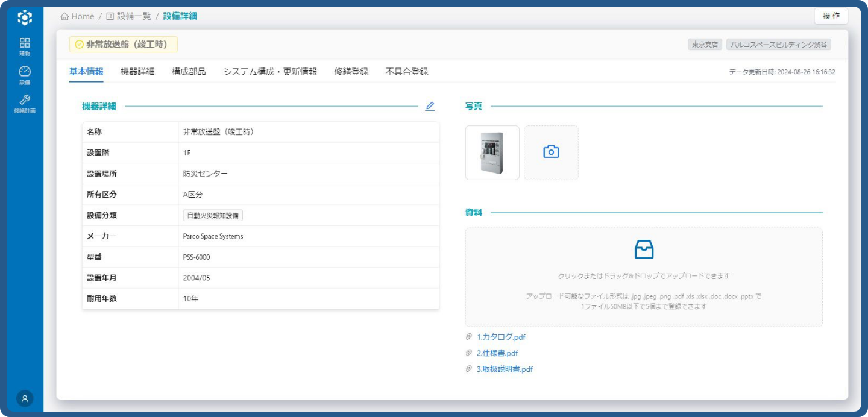
Task: Open the 3.取扱説明書.pdf link
Action: click(x=505, y=369)
